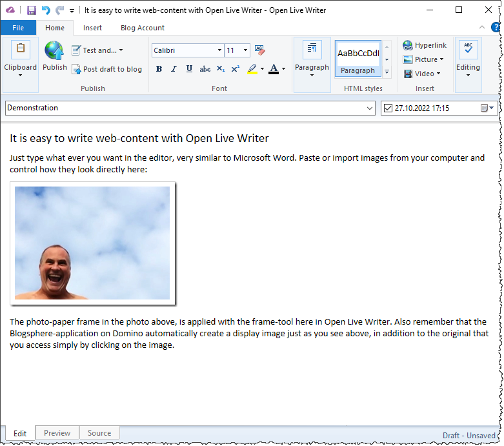Switch to the Insert ribbon tab

coord(92,28)
